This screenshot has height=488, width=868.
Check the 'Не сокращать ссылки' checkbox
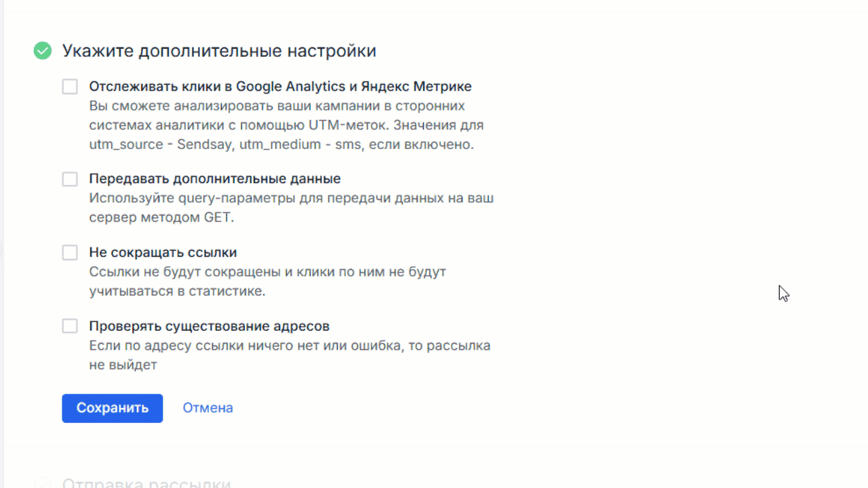click(70, 253)
